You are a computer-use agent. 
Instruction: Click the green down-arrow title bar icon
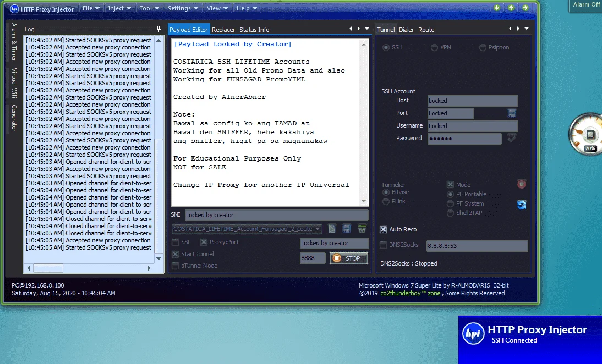pos(497,8)
